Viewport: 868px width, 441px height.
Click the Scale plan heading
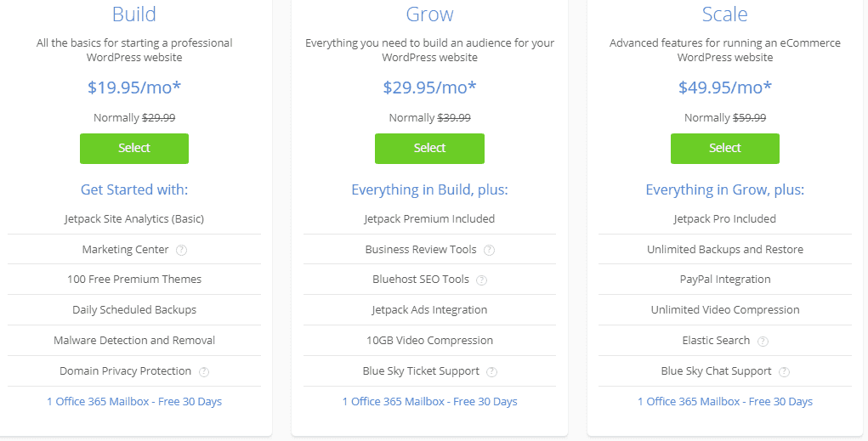click(x=724, y=14)
